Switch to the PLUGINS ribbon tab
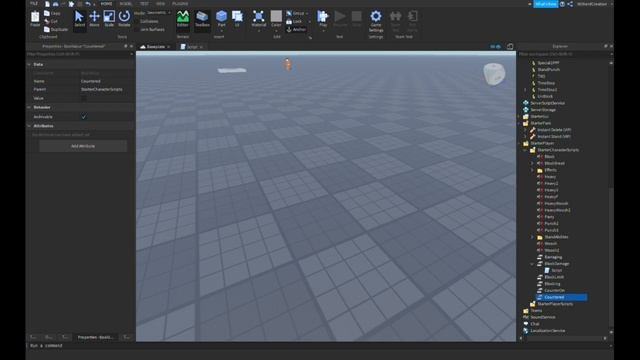 coord(180,3)
